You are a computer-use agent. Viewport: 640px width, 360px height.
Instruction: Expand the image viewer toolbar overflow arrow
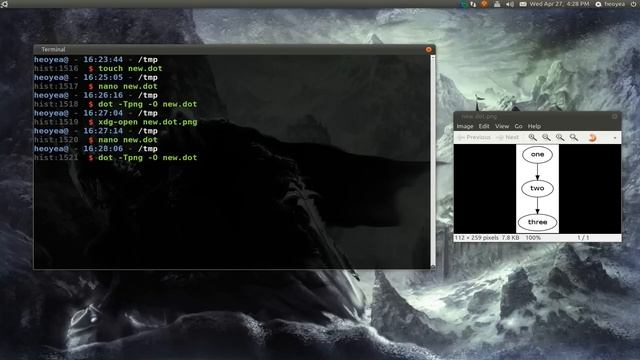(x=615, y=138)
